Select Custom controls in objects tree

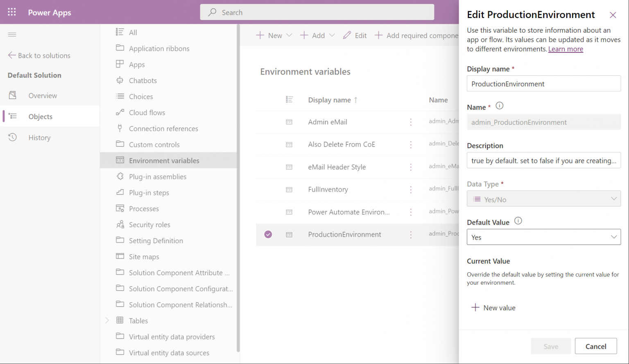(154, 145)
